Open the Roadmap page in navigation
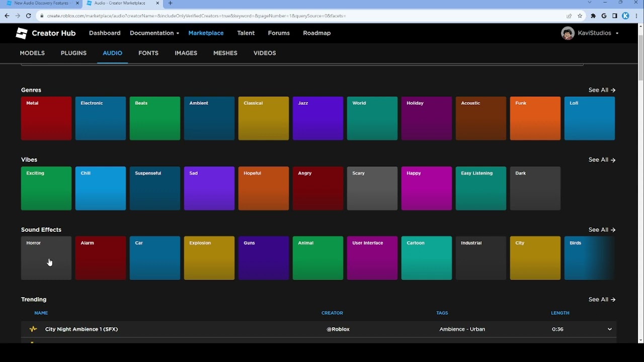The image size is (644, 362). [x=316, y=33]
